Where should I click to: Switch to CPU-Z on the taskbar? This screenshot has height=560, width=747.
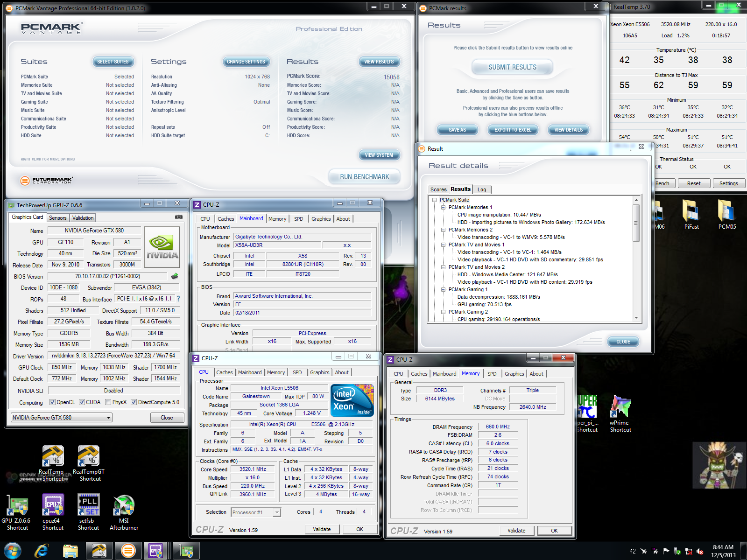(x=156, y=551)
